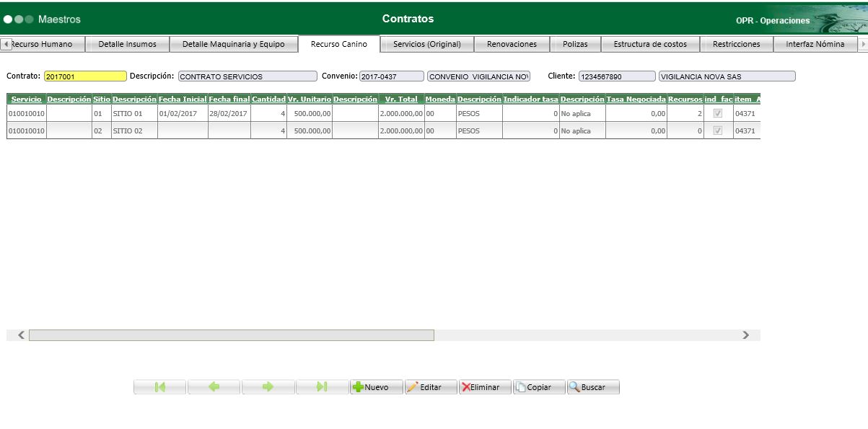The height and width of the screenshot is (429, 868).
Task: Switch to Detalle Maquinaria y Equipo tab
Action: [233, 44]
